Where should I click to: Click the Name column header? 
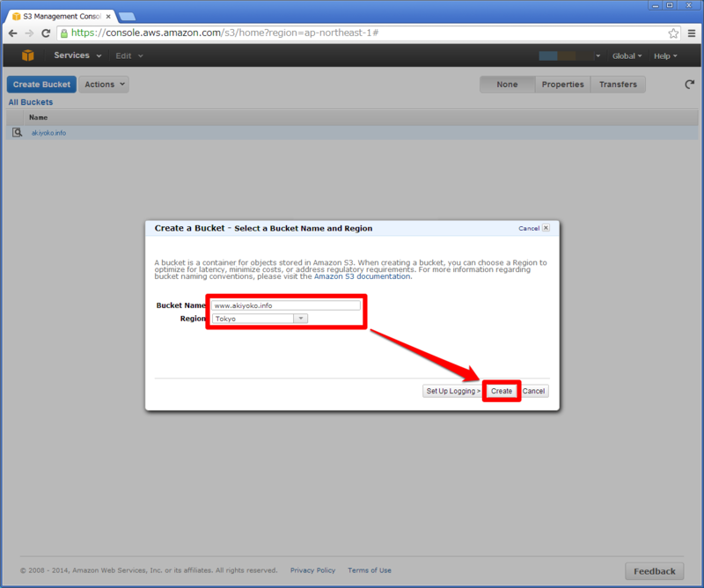pos(38,117)
